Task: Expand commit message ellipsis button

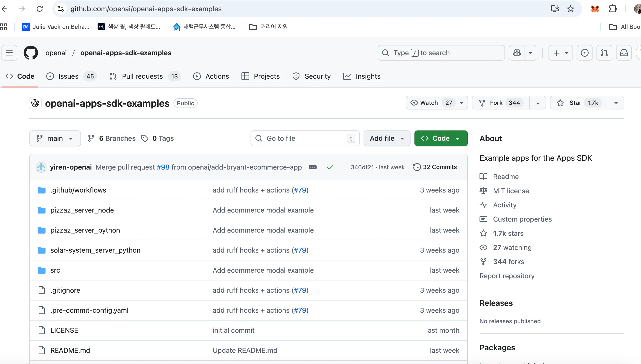Action: [x=312, y=167]
